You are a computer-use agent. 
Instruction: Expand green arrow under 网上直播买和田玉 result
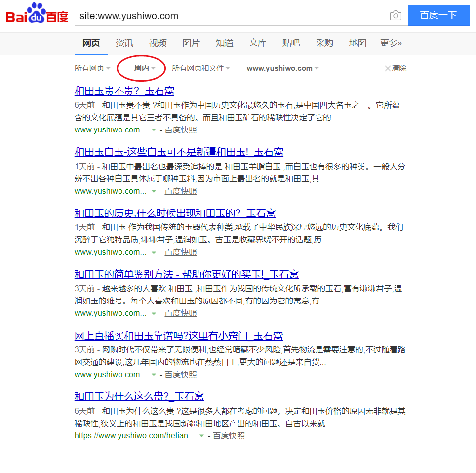154,375
